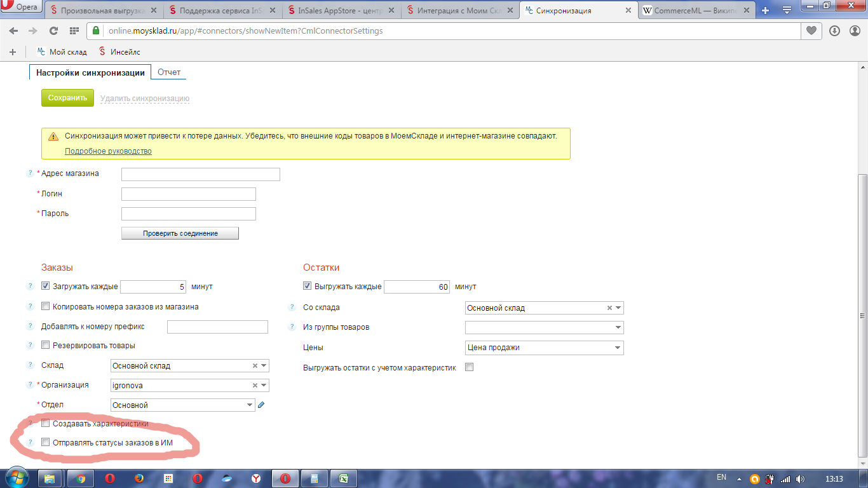Click the page vertical scrollbar

pos(863,315)
